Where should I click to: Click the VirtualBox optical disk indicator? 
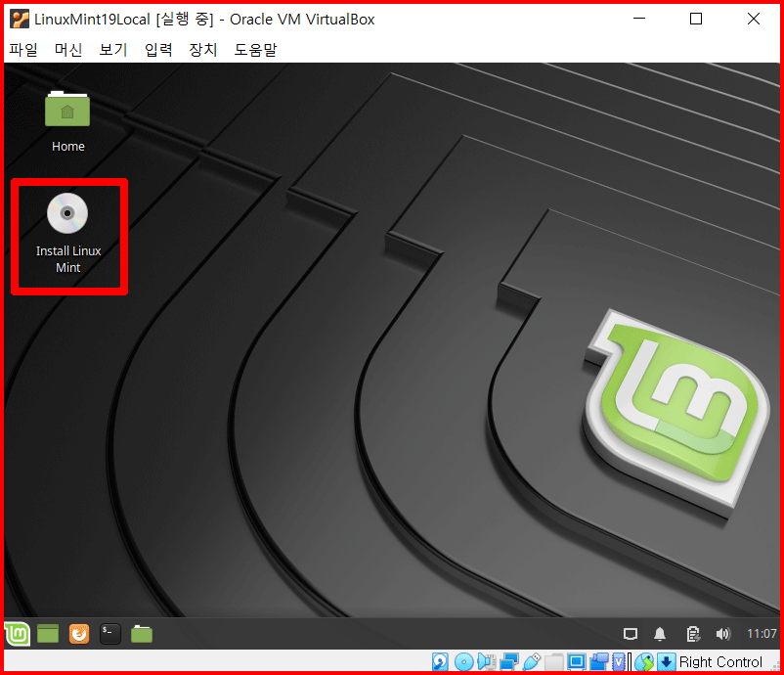(464, 662)
